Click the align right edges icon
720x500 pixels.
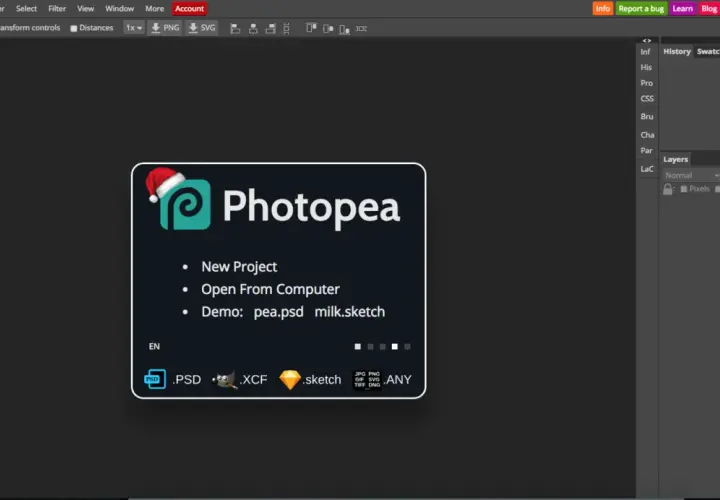click(270, 28)
